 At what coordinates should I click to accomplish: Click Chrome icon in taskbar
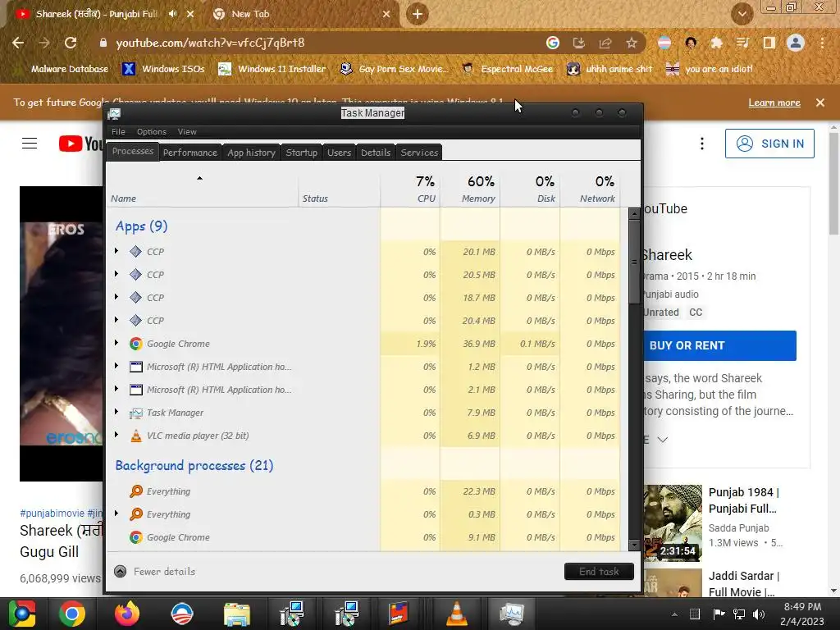[72, 614]
